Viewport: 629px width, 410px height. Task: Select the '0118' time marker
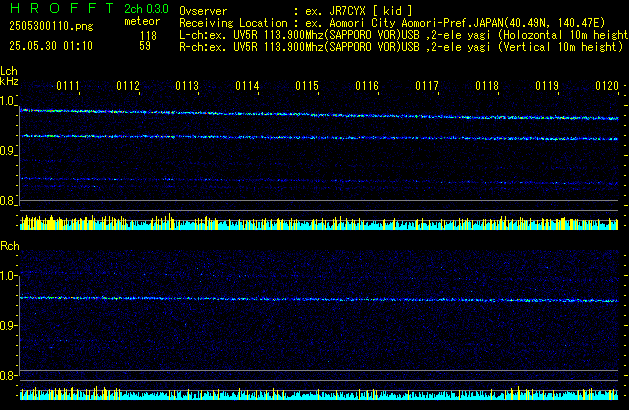(x=487, y=86)
